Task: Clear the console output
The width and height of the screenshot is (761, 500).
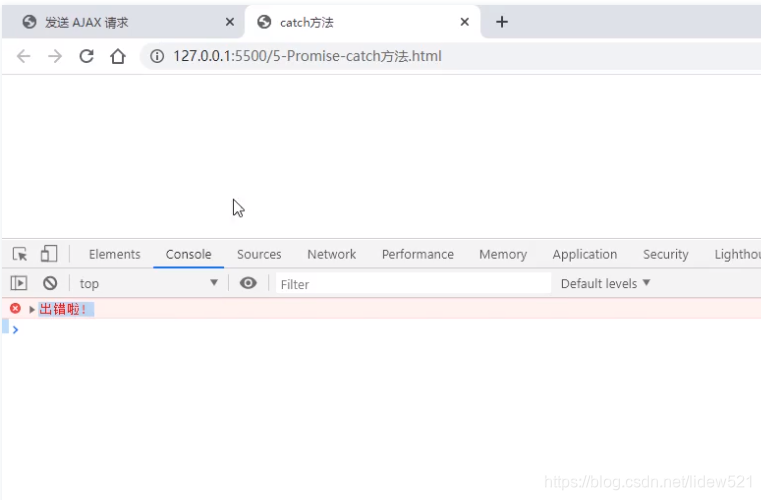Action: (50, 283)
